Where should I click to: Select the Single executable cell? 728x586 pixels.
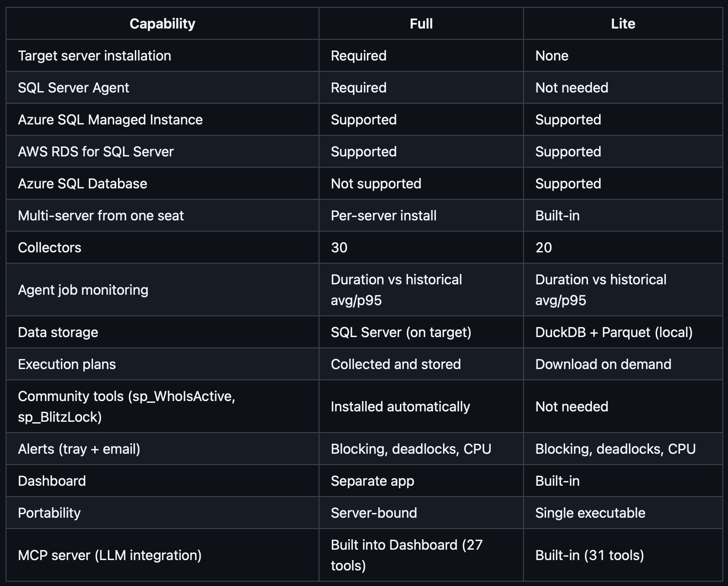pyautogui.click(x=590, y=513)
